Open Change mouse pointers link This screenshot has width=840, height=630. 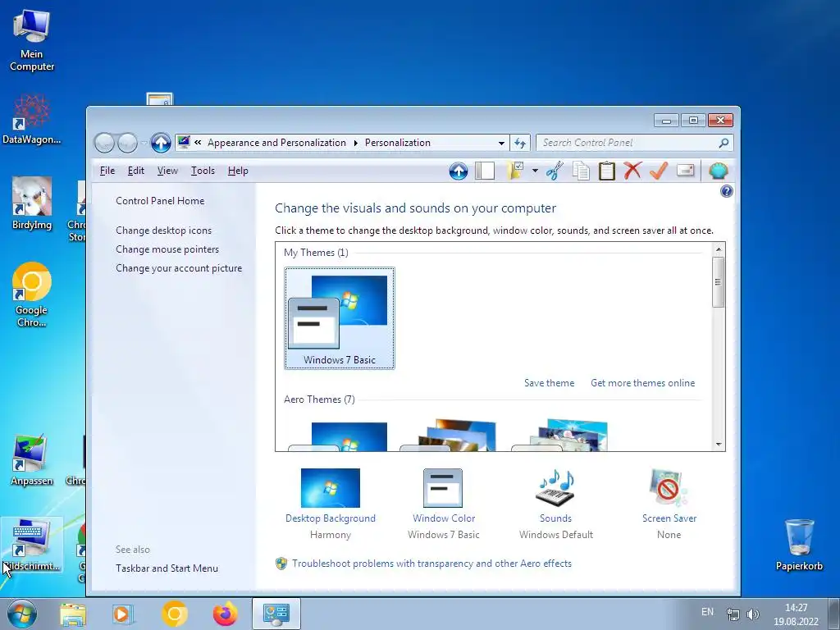click(167, 249)
